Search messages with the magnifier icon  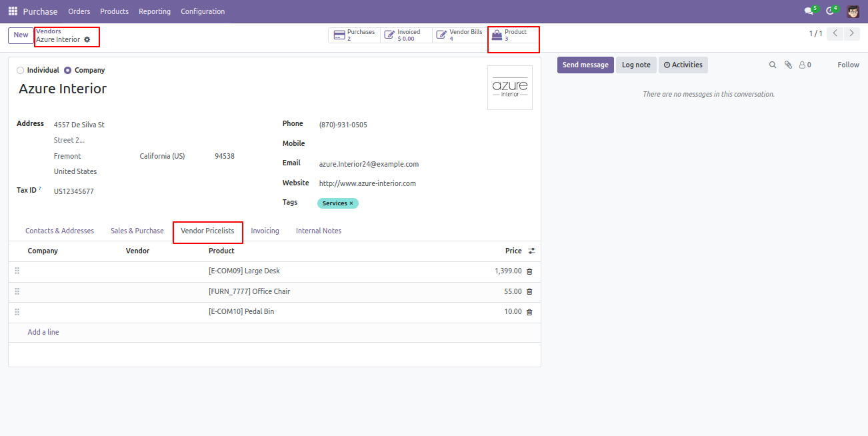tap(773, 65)
